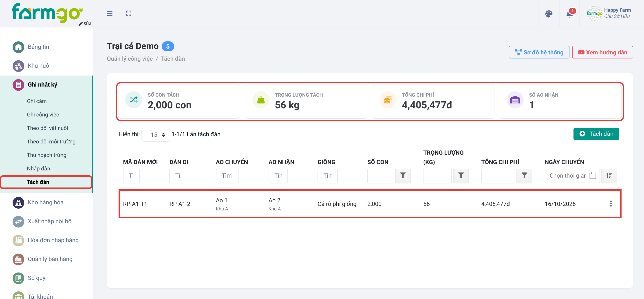The height and width of the screenshot is (299, 644).
Task: Open row actions menu for RP-A1-T1
Action: (x=611, y=204)
